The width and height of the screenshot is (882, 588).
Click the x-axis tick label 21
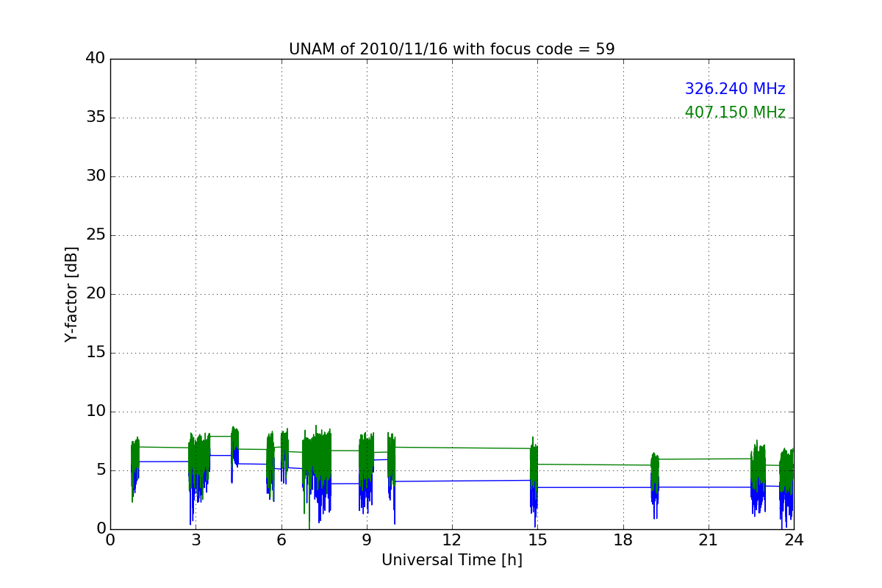709,539
